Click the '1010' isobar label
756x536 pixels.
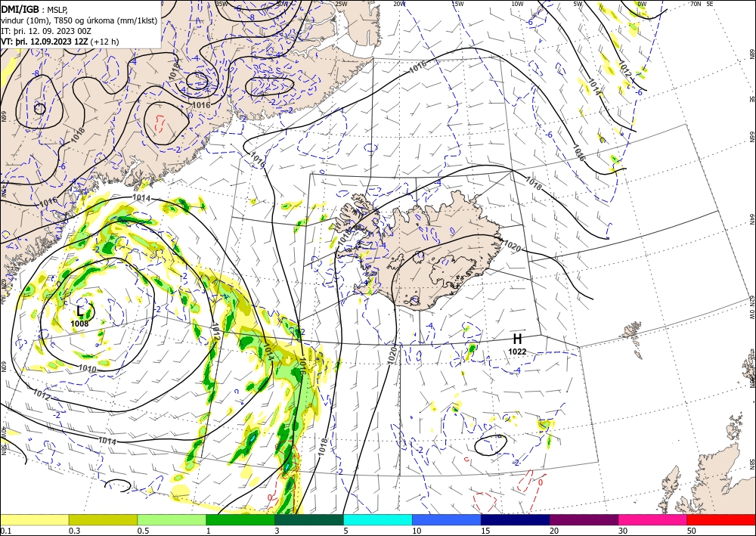click(87, 369)
